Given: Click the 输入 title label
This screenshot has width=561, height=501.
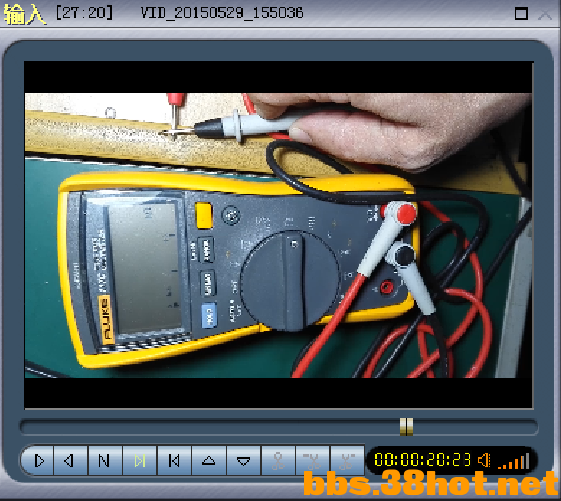Looking at the screenshot, I should tap(24, 14).
